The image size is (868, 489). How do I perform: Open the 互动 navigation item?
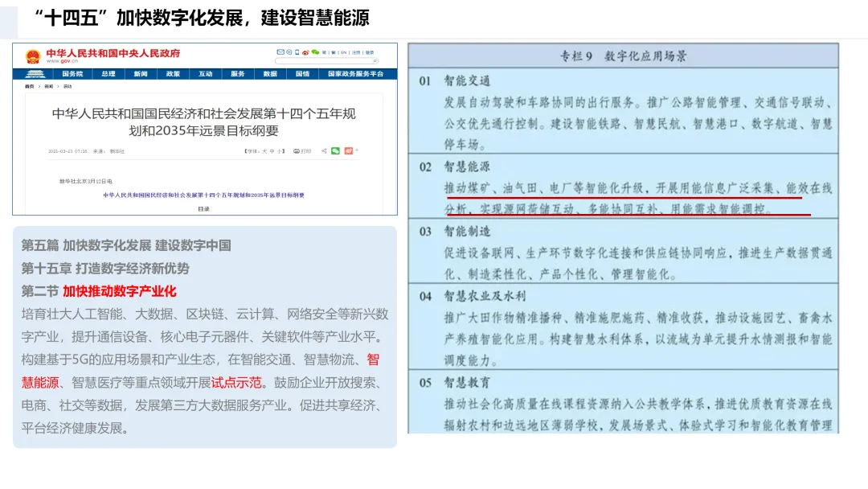[x=206, y=74]
